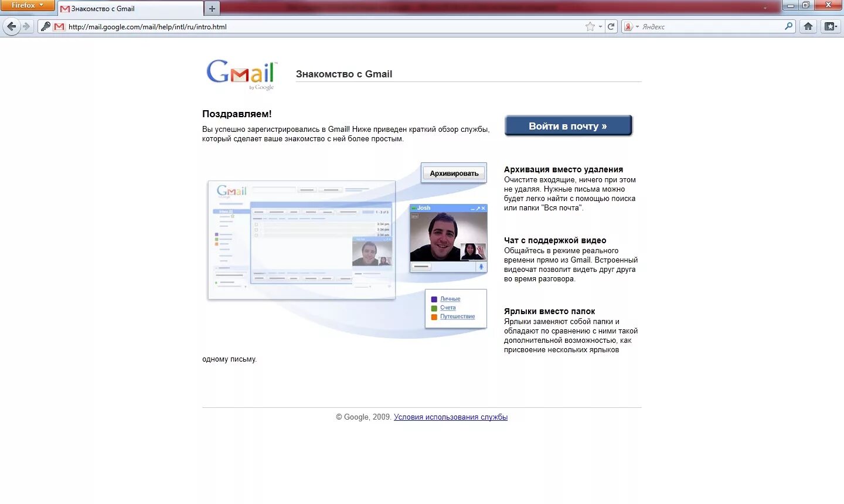Restore down the Firefox window
Screen dimensions: 844x504
click(x=806, y=5)
